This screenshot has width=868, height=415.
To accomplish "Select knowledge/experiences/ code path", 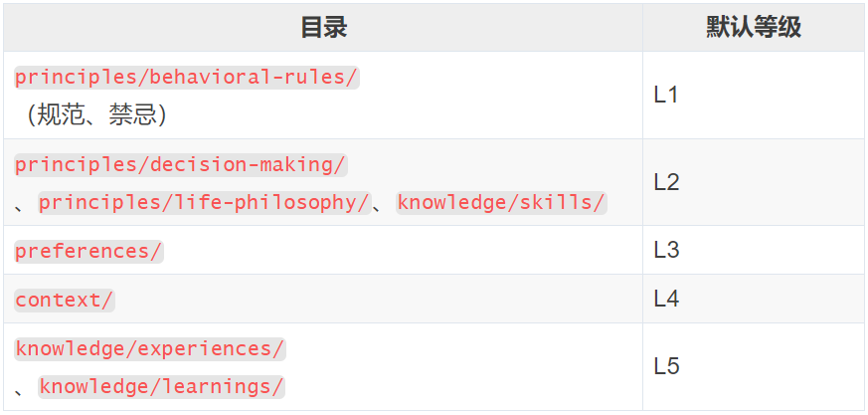I will tap(150, 349).
